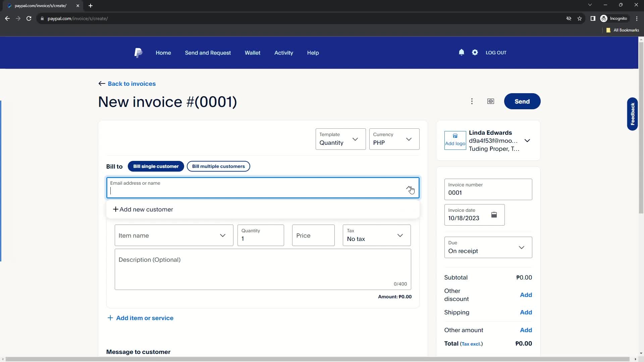Select Bill multiple customers option

click(218, 166)
